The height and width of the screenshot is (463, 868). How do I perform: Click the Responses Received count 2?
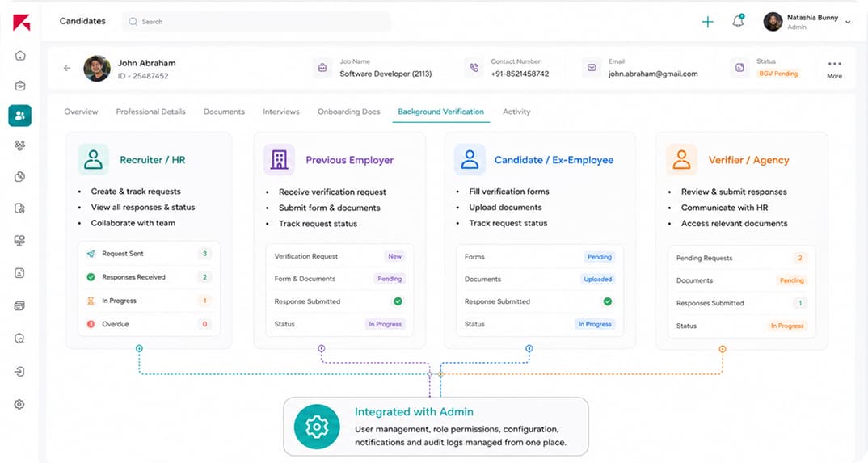(204, 277)
